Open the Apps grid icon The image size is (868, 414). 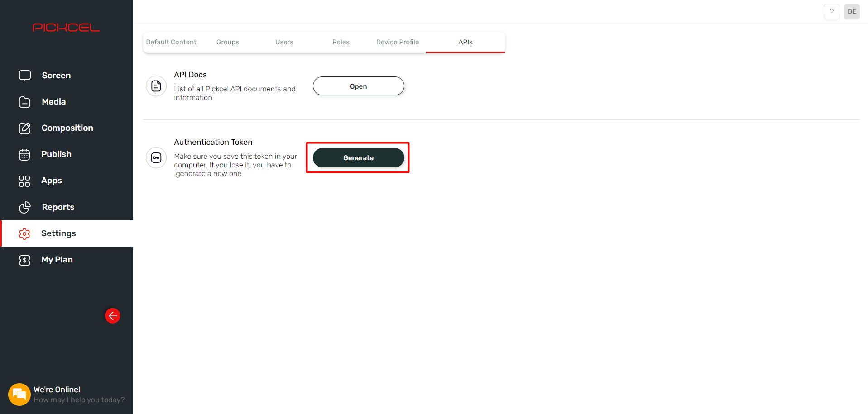click(x=24, y=181)
